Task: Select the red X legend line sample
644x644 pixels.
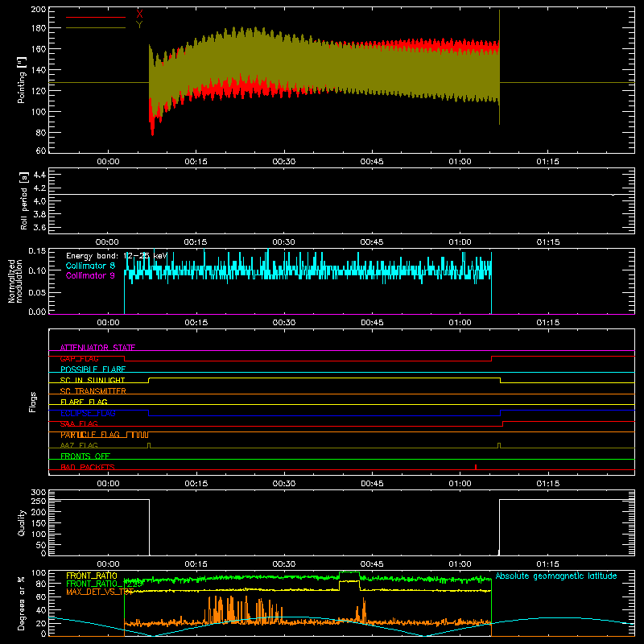Action: click(x=96, y=17)
